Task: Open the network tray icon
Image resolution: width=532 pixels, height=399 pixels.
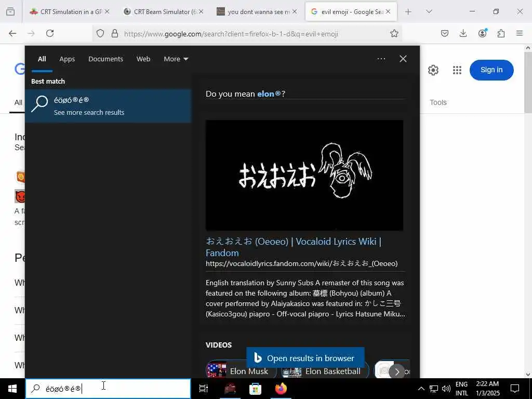Action: 434,389
